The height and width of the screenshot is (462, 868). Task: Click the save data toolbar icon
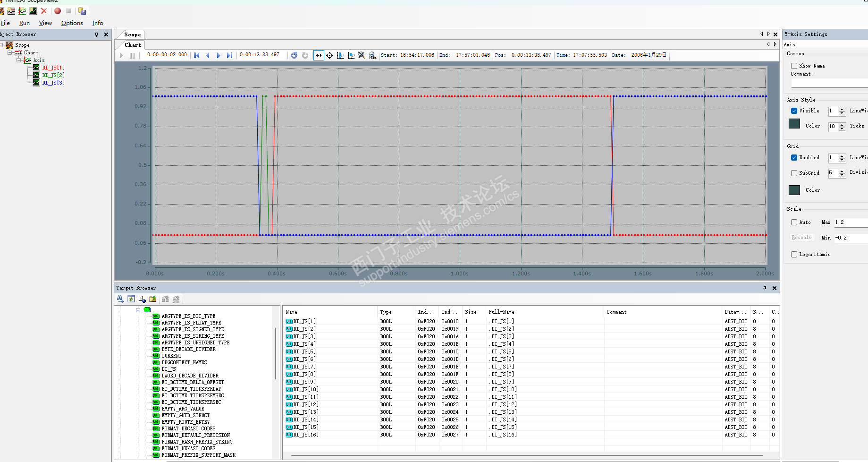pyautogui.click(x=82, y=11)
